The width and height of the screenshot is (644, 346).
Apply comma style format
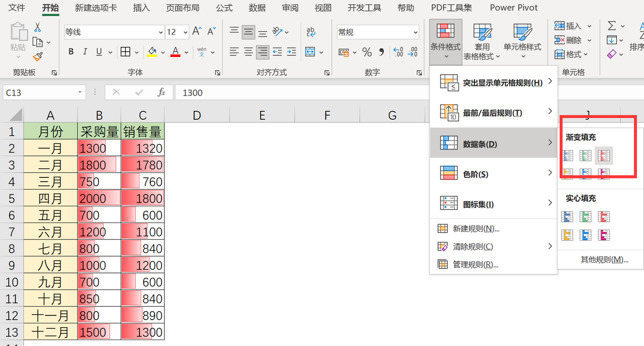[x=382, y=52]
